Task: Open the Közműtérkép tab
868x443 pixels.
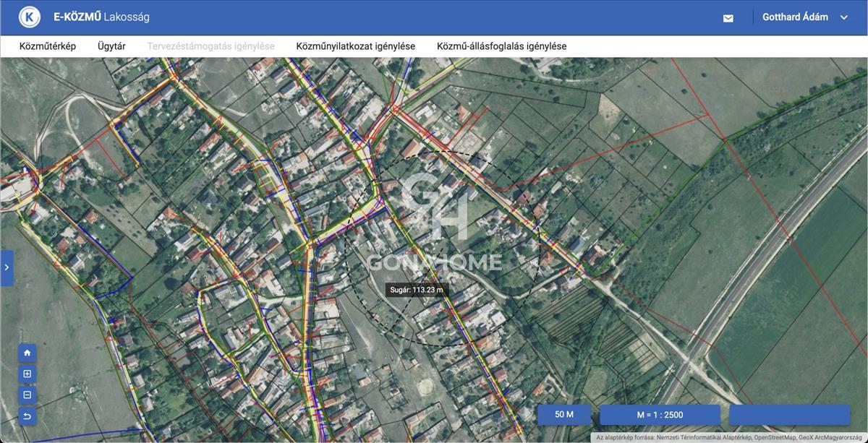Action: coord(47,46)
